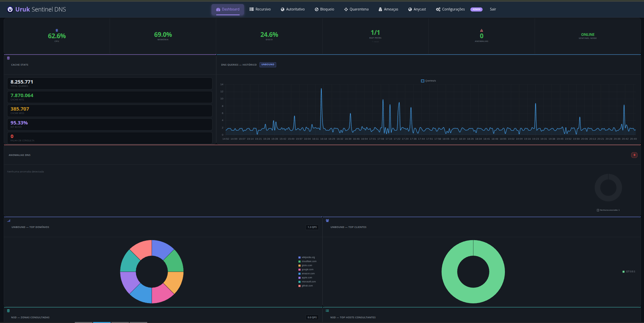This screenshot has width=644, height=323.
Task: Click the amazon.com color swatch
Action: click(299, 274)
